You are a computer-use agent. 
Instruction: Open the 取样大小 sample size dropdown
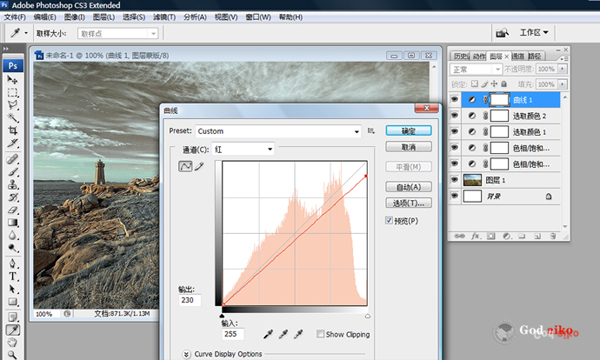118,34
